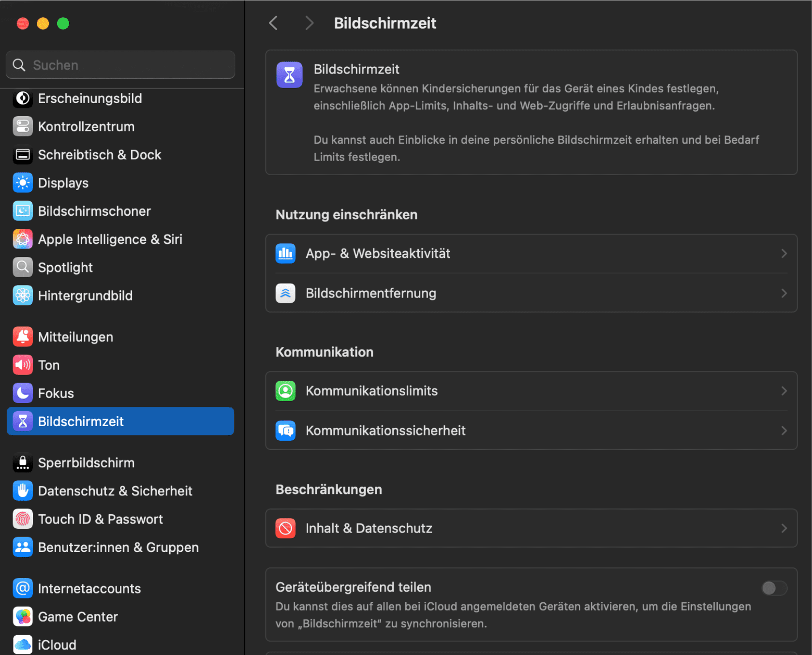This screenshot has height=655, width=812.
Task: Click the Mitteilungen bell icon
Action: 23,337
